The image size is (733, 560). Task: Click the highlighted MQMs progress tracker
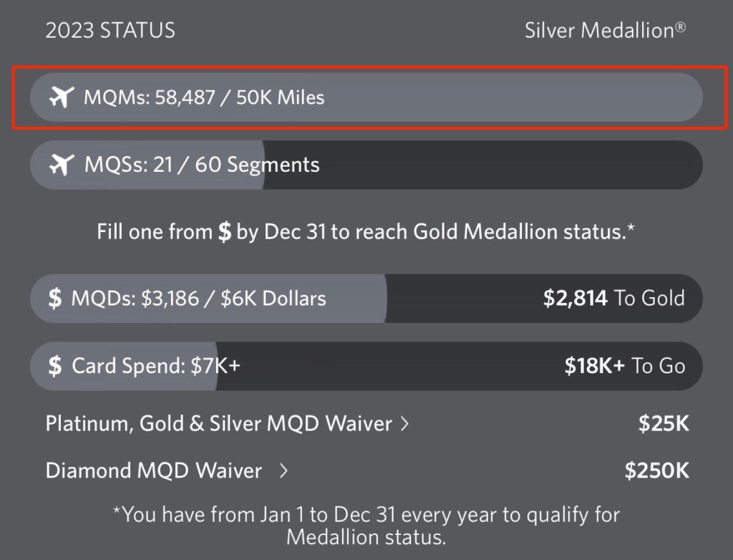tap(366, 97)
